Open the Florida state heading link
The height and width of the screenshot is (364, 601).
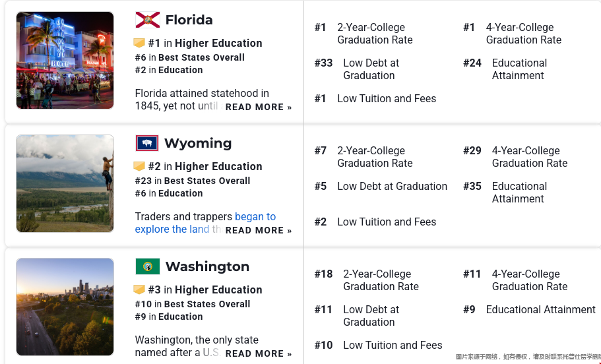pos(189,20)
